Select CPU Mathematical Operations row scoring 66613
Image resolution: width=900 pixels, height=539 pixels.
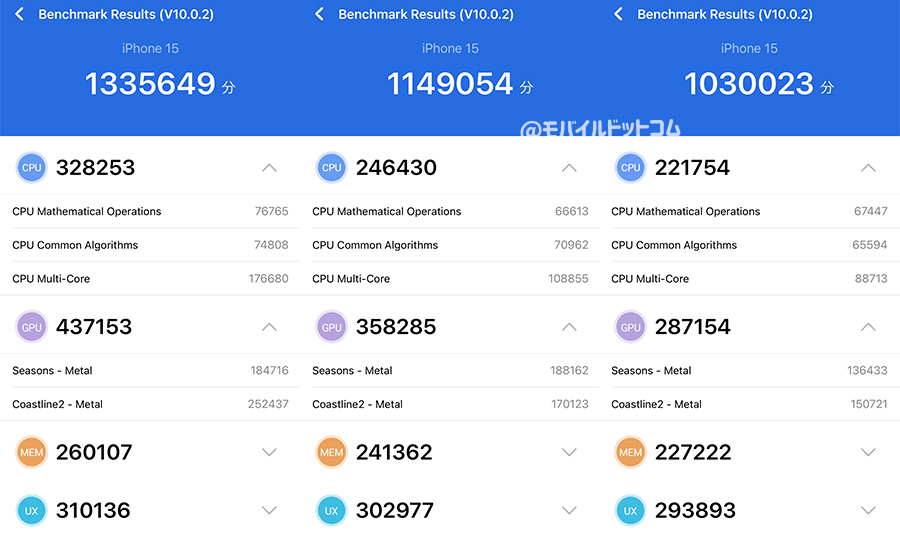point(450,211)
